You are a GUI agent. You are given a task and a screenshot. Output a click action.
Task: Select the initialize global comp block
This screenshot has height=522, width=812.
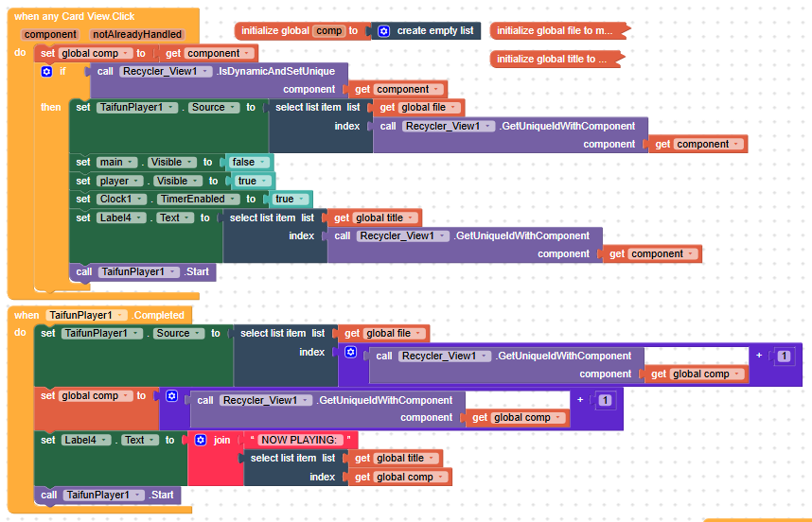coord(301,31)
